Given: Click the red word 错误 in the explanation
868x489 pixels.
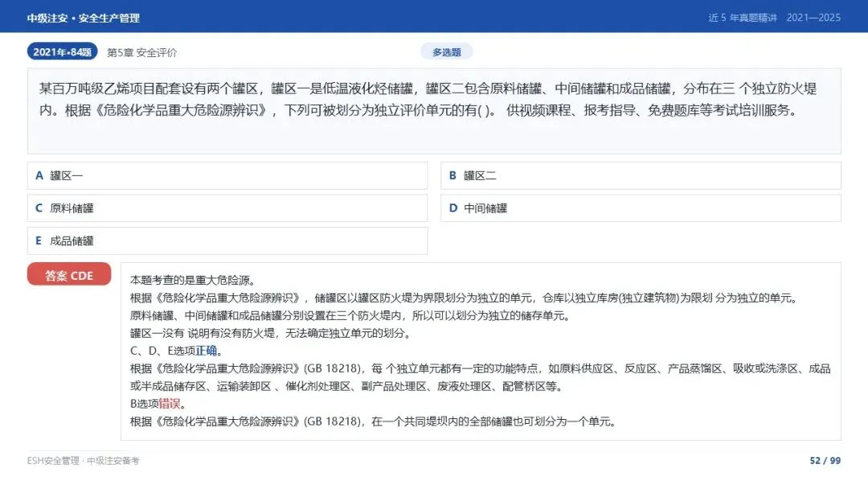Looking at the screenshot, I should [170, 404].
